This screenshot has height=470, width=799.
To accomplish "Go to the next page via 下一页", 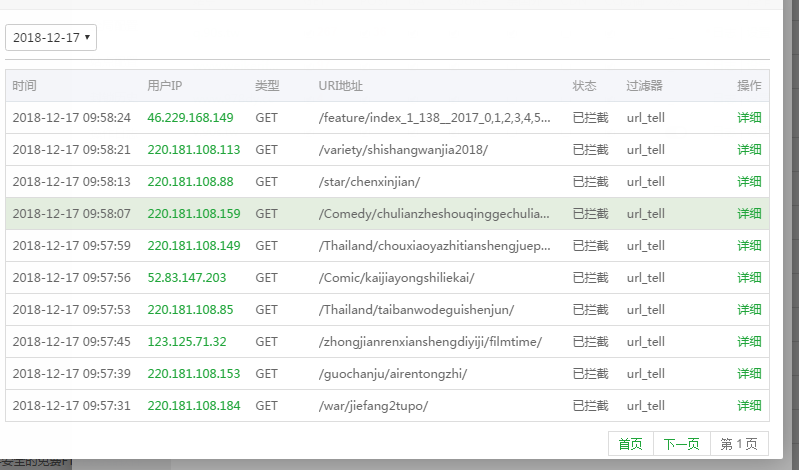I will (x=682, y=444).
